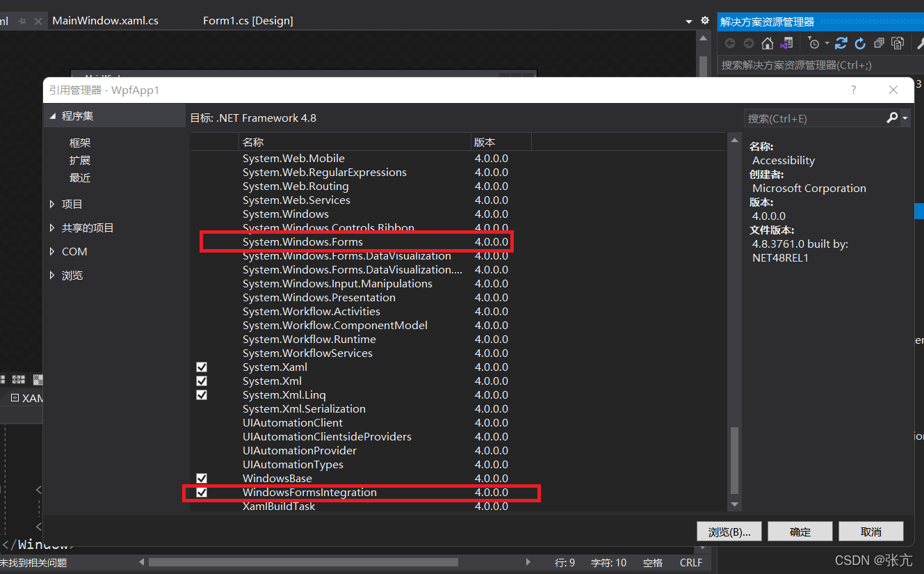
Task: Open the document tab overflow dropdown arrow
Action: 688,22
